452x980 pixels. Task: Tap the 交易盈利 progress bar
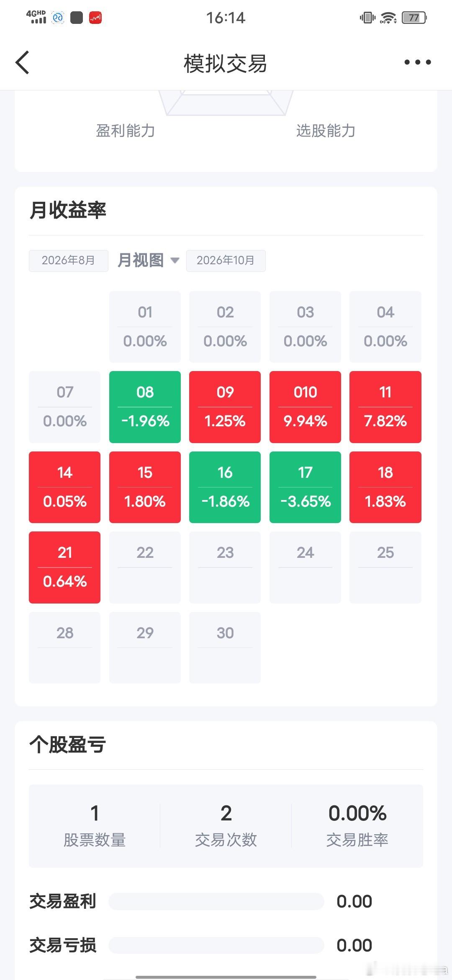[216, 901]
